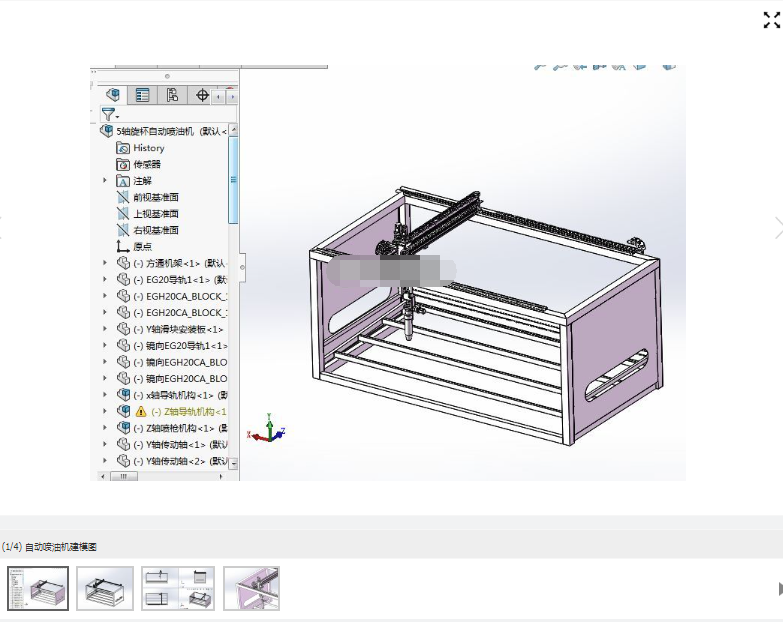
Task: Open the first thumbnail with tree panel
Action: click(x=38, y=588)
